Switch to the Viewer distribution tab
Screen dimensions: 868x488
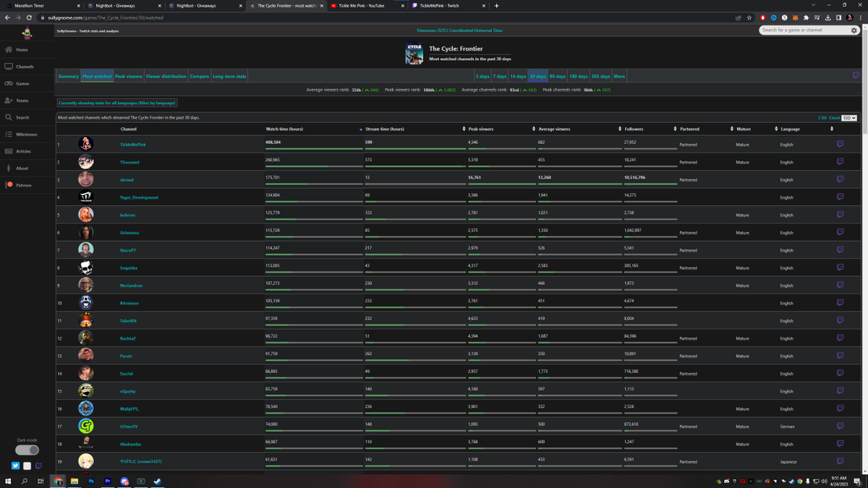click(166, 76)
